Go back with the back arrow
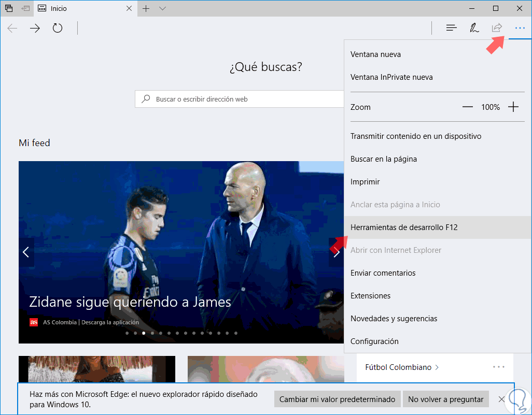The image size is (532, 415). [12, 28]
